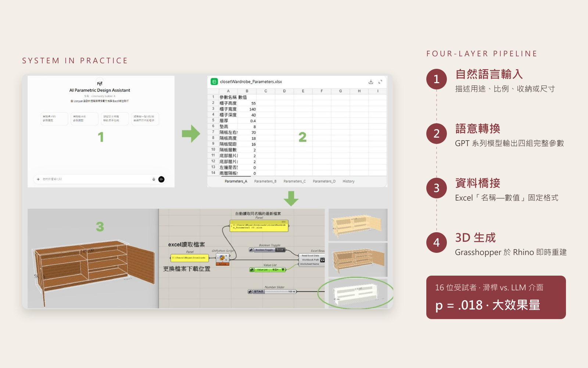Click the Excel icon on Excel Reader component
The height and width of the screenshot is (368, 588).
pyautogui.click(x=322, y=260)
